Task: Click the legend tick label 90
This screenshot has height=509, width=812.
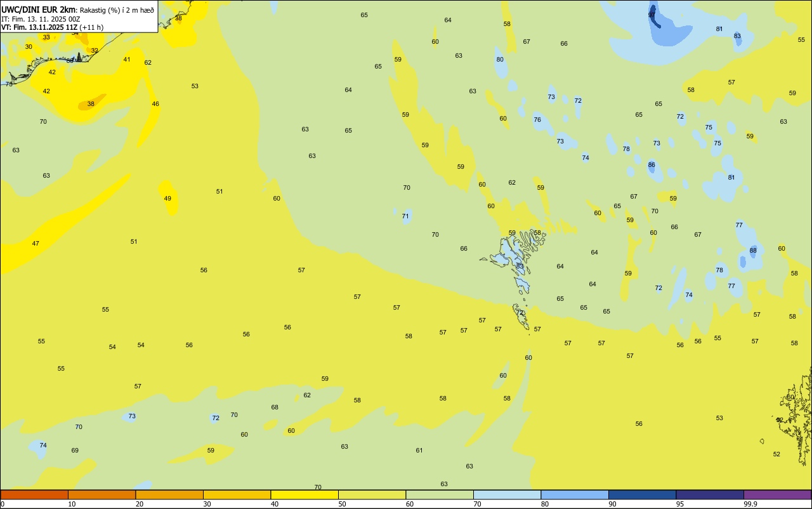Action: click(x=612, y=504)
